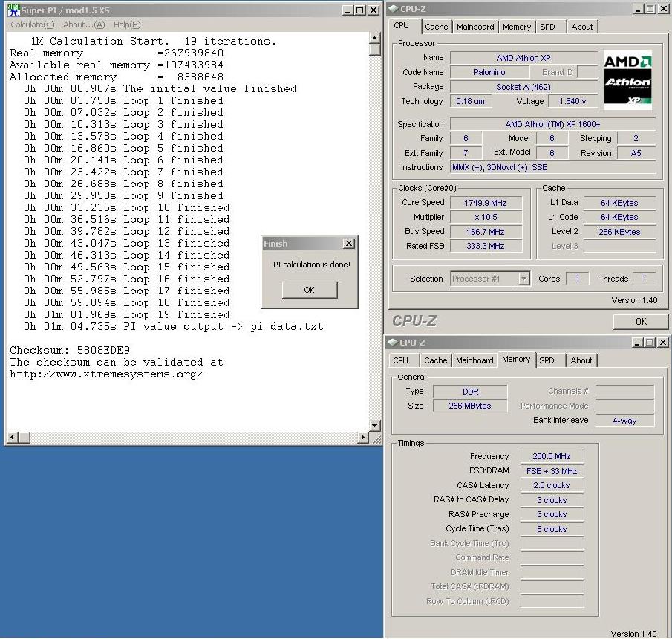Click the CAS# Latency 2.0 clocks field

(552, 485)
